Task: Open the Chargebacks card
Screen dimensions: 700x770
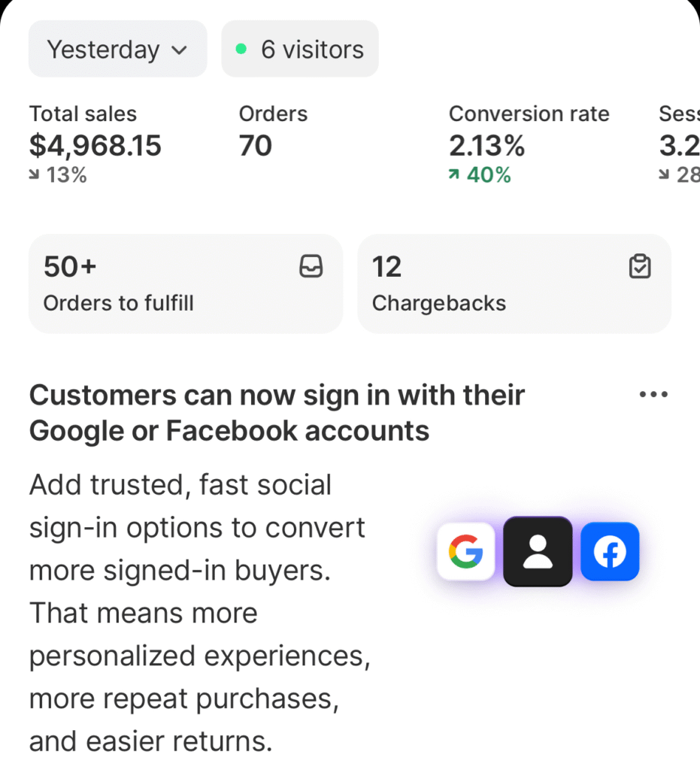Action: pyautogui.click(x=514, y=283)
